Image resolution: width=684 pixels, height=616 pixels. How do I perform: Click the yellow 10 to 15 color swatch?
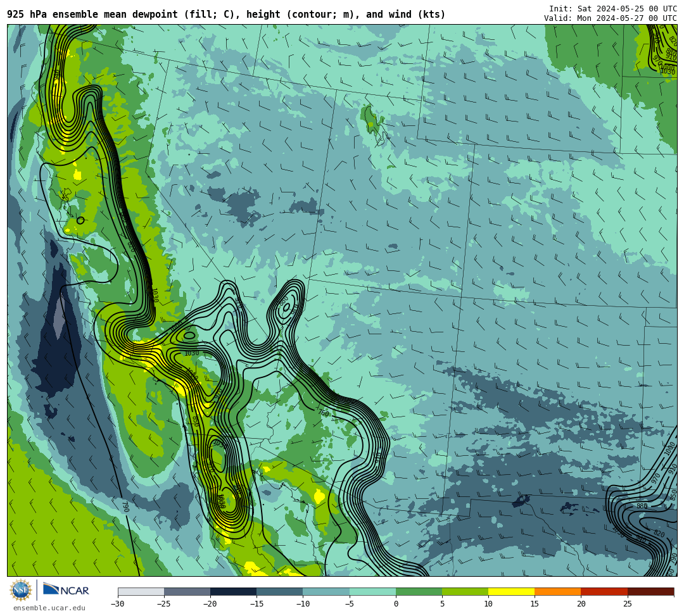click(511, 591)
